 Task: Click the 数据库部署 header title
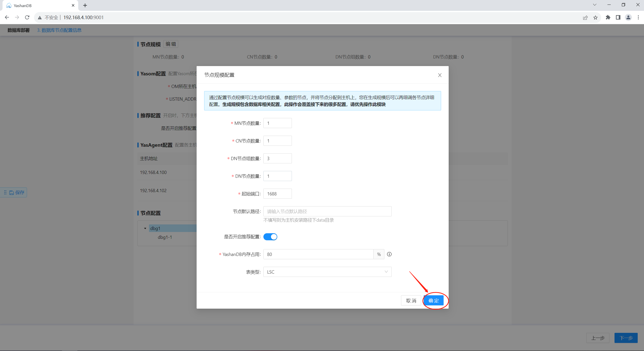[x=18, y=30]
